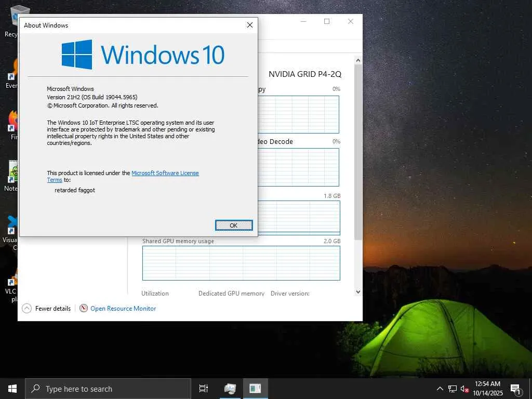This screenshot has width=532, height=399.
Task: Click the taskbar search box
Action: (x=108, y=389)
